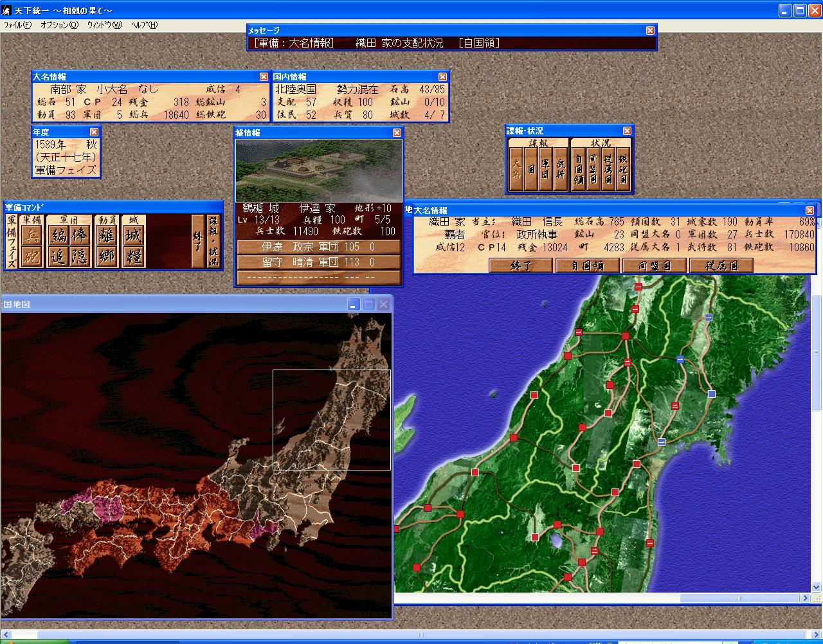Click the 織田 信長 lord name

[x=537, y=222]
